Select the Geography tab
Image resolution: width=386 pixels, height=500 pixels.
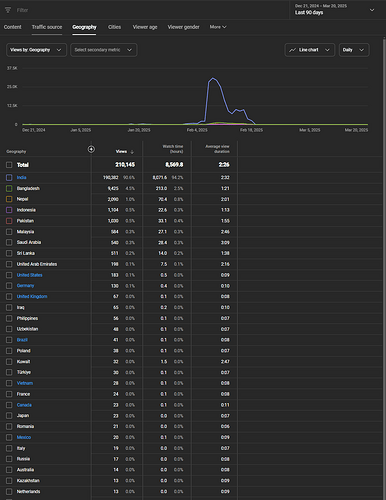84,27
